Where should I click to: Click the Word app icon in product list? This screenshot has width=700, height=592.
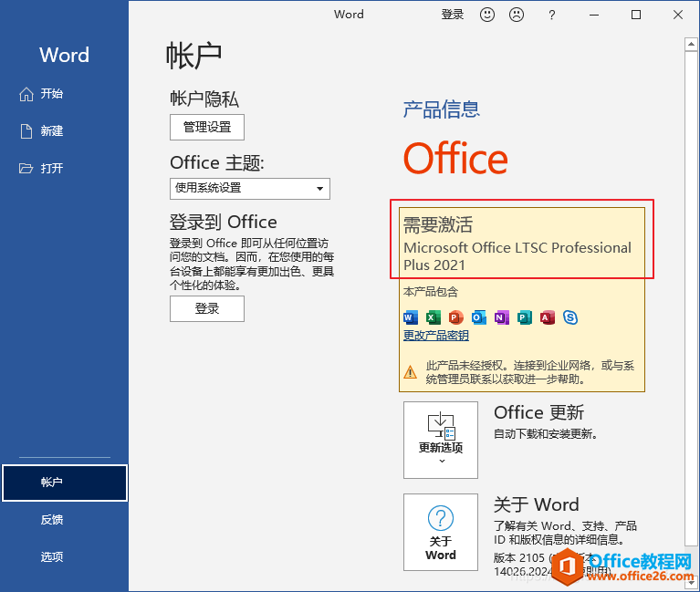(411, 317)
